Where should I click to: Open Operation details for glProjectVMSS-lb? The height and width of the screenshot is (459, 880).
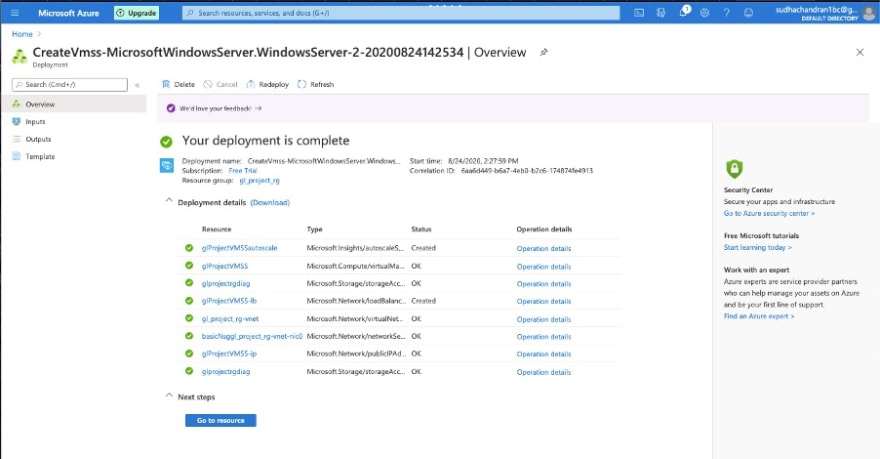(544, 301)
